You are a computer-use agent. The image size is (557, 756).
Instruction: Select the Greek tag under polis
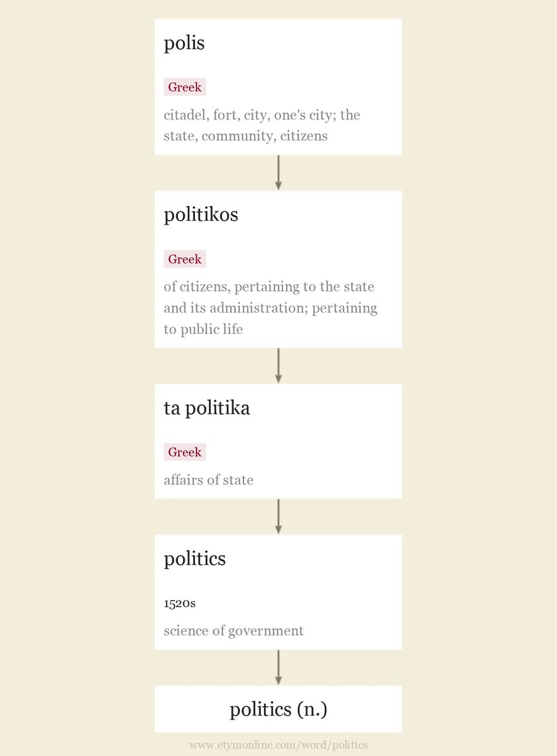185,87
